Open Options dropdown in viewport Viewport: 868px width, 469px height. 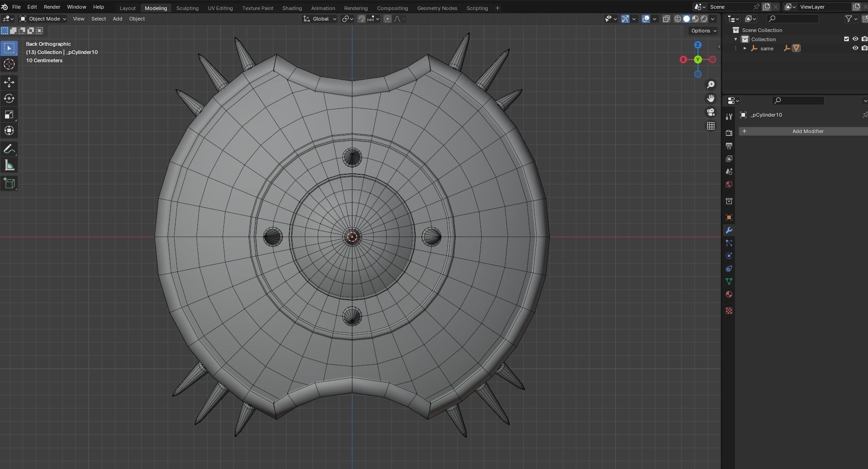click(703, 31)
